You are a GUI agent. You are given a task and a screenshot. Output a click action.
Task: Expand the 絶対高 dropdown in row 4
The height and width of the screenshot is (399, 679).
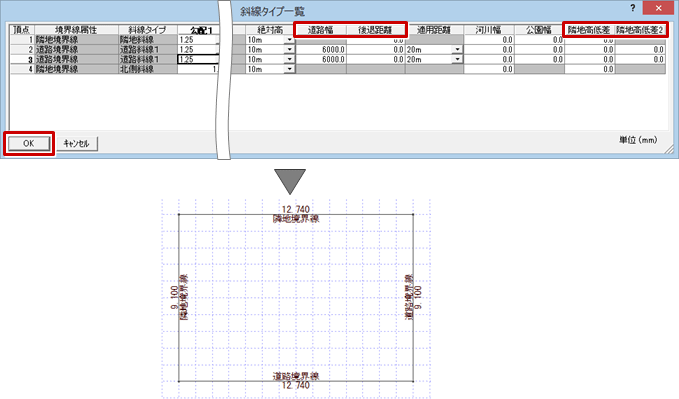pos(290,69)
